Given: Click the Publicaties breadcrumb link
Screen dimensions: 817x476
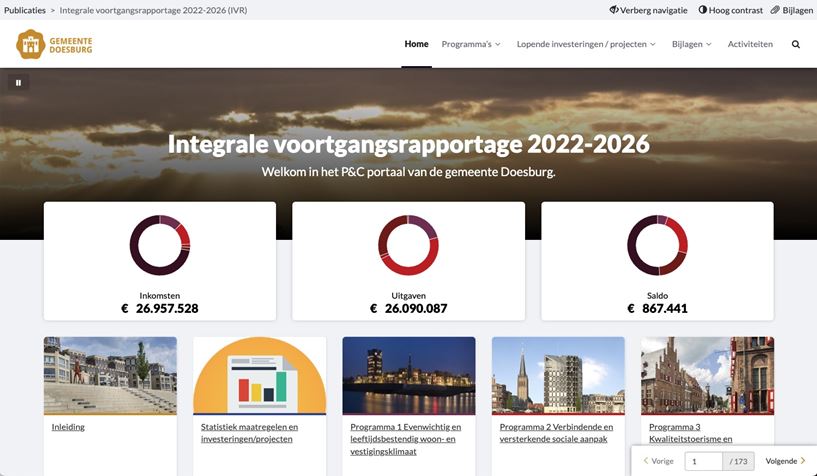Looking at the screenshot, I should click(x=25, y=10).
